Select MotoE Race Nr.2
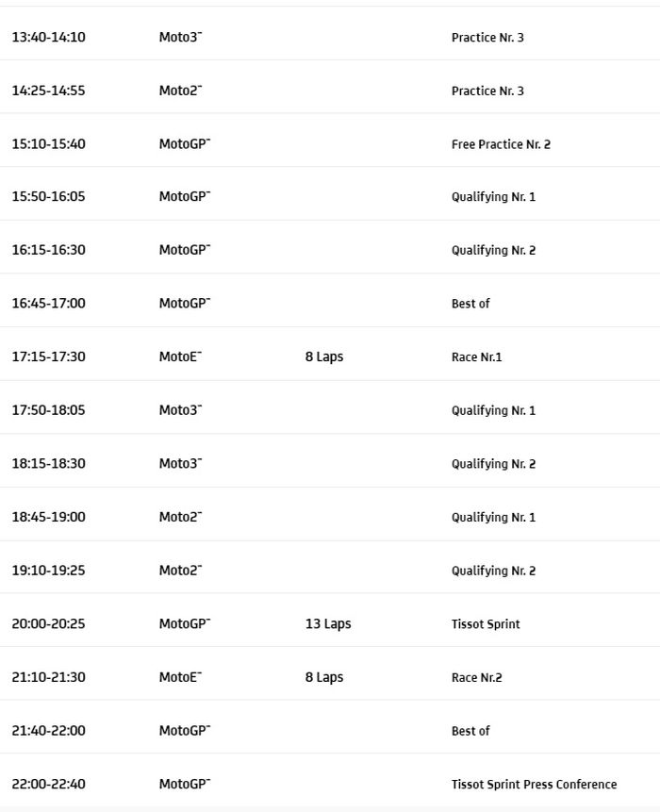 click(x=476, y=678)
